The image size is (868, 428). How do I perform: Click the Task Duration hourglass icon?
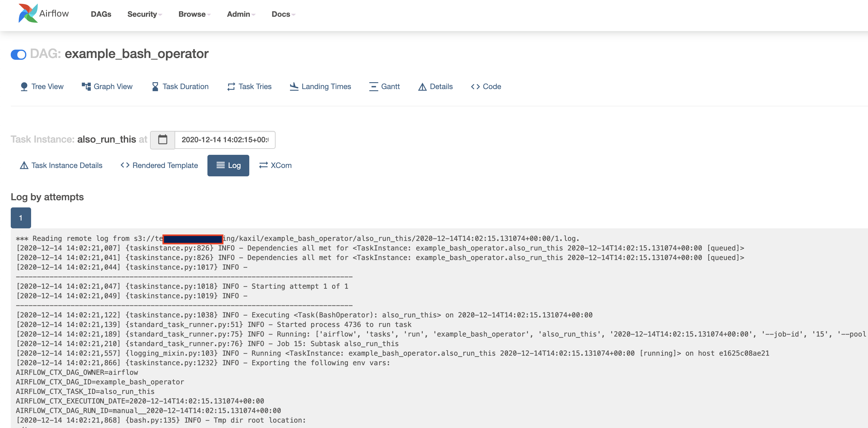click(x=155, y=87)
